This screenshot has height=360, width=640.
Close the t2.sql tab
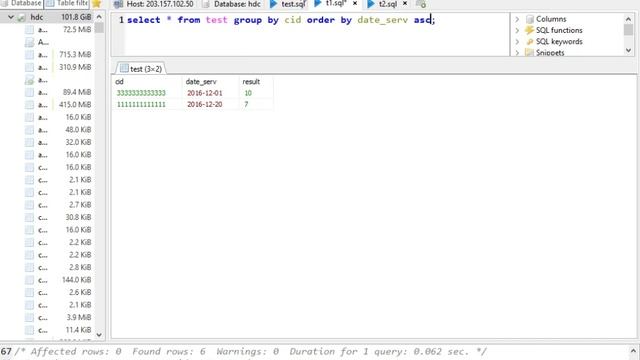pyautogui.click(x=405, y=3)
